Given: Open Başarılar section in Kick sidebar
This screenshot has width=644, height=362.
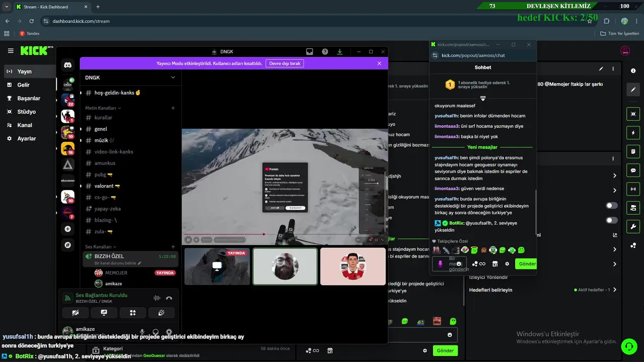Looking at the screenshot, I should (28, 99).
